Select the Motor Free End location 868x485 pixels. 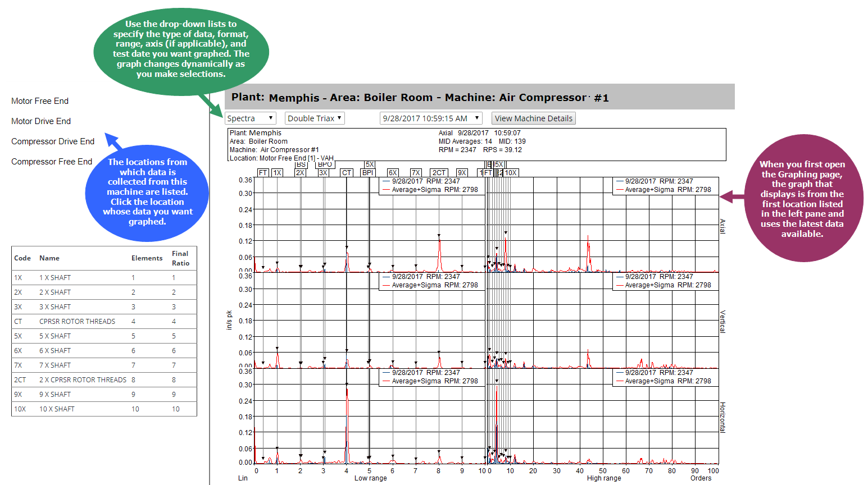(40, 101)
